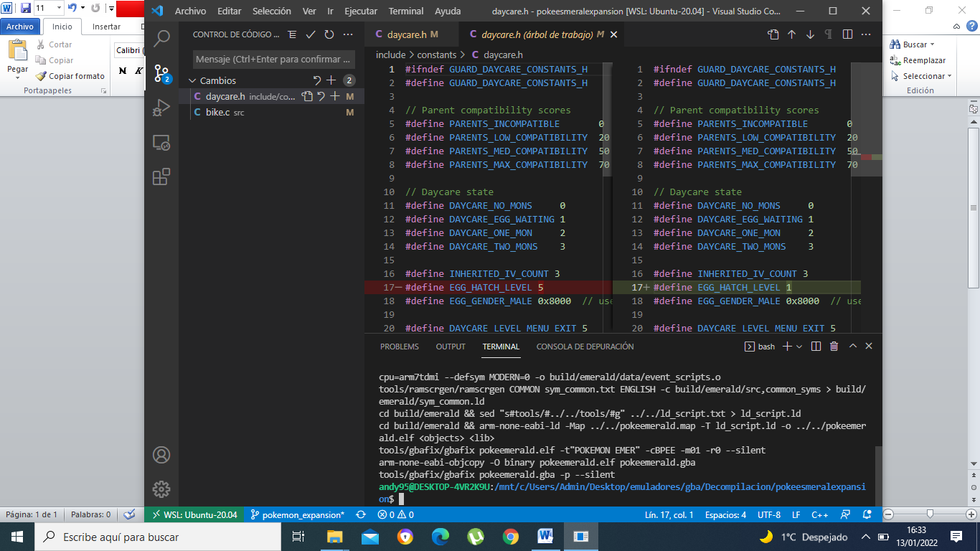Open the new terminal launch profile dropdown
The image size is (980, 551).
pyautogui.click(x=800, y=347)
